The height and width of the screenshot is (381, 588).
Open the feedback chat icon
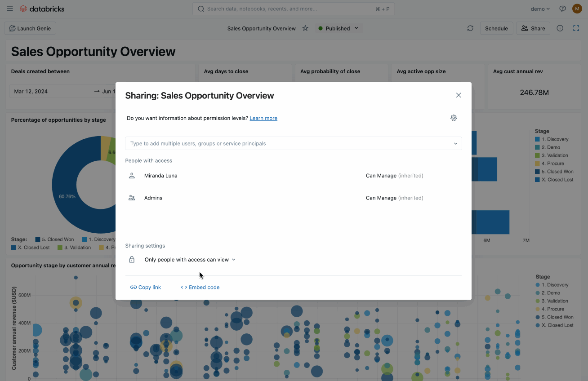pos(562,9)
